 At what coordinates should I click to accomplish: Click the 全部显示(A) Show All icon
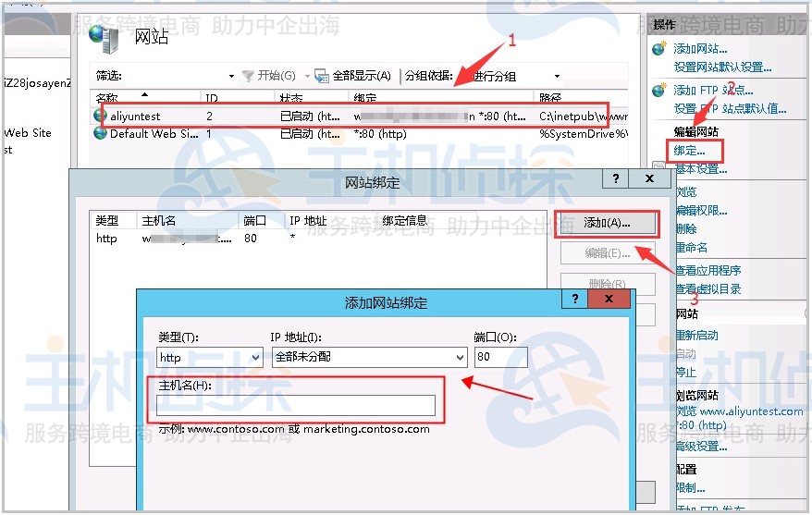pos(322,76)
